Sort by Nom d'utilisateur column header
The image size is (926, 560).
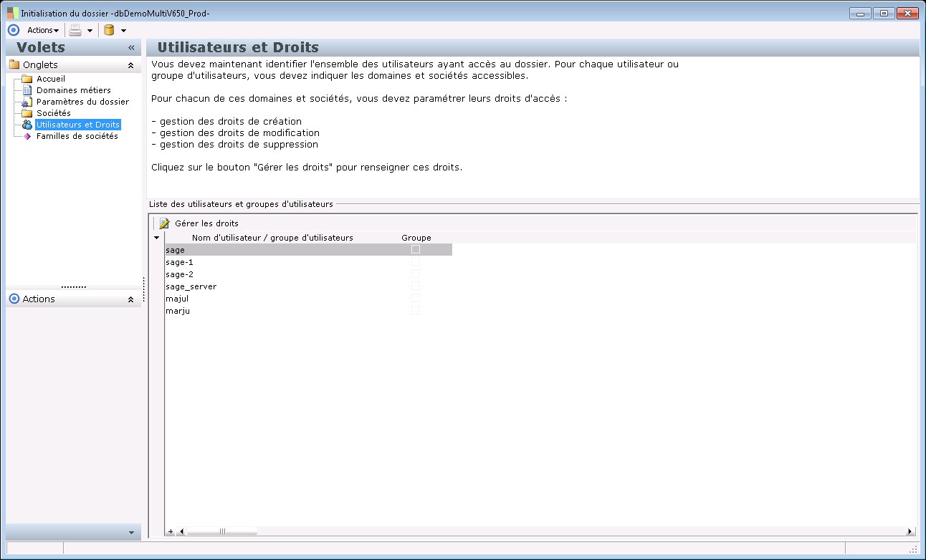(272, 238)
